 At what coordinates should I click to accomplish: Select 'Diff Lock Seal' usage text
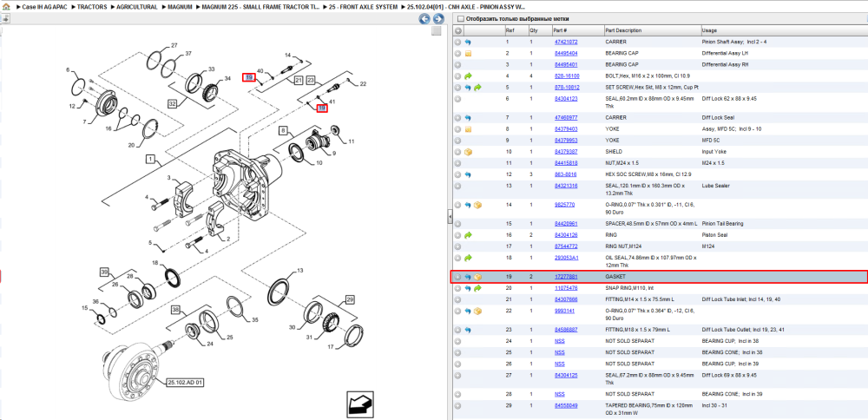[718, 118]
